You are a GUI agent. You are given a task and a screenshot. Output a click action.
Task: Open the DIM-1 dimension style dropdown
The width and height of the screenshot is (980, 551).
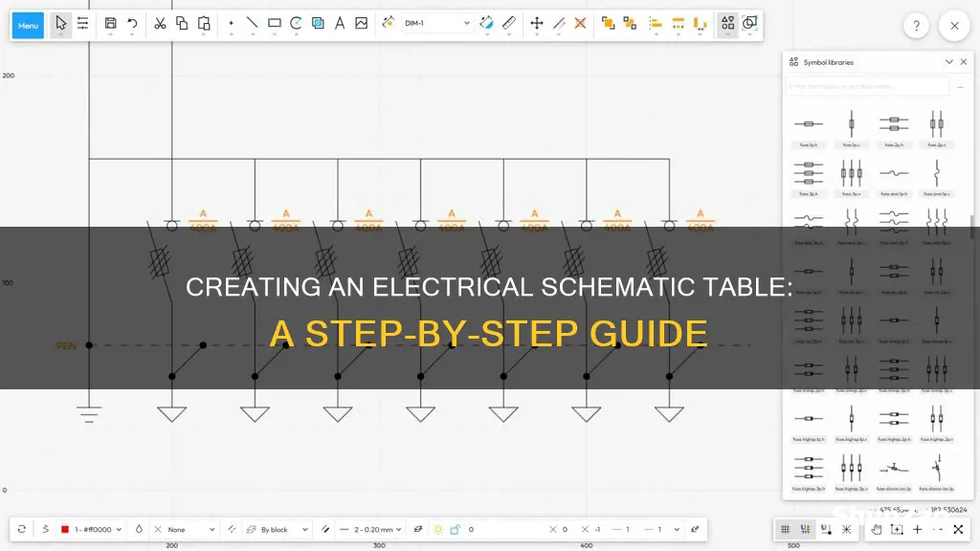[436, 23]
